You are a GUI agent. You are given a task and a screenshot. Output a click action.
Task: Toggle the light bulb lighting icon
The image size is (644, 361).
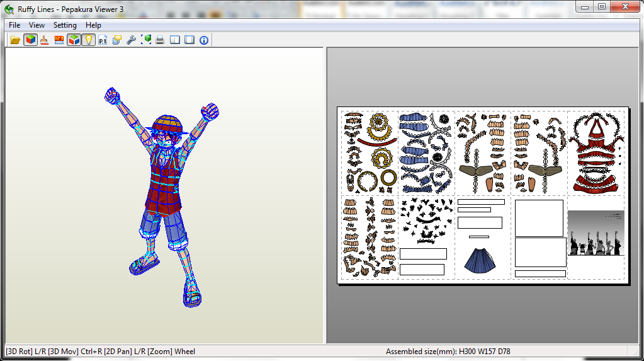[88, 40]
